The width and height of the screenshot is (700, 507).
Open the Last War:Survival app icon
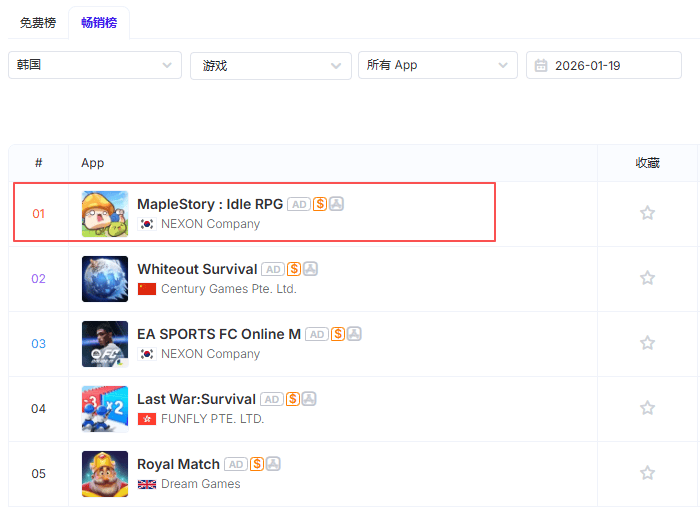[105, 408]
